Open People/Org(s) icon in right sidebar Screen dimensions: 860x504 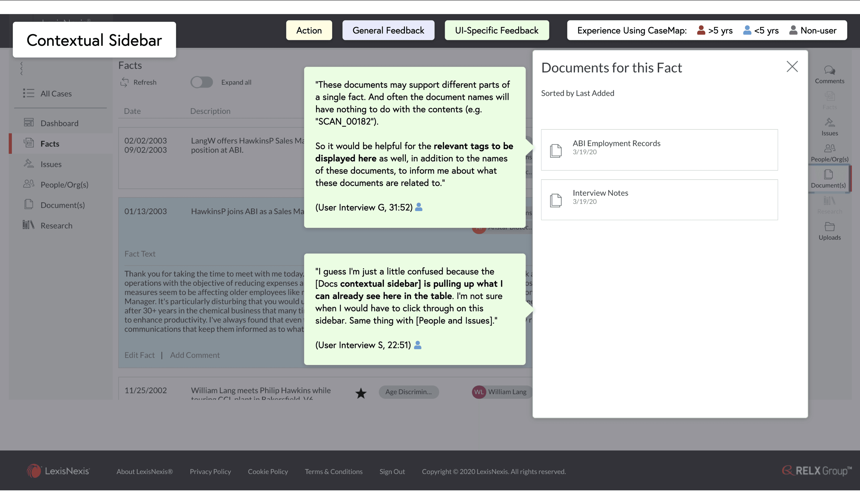pos(829,149)
